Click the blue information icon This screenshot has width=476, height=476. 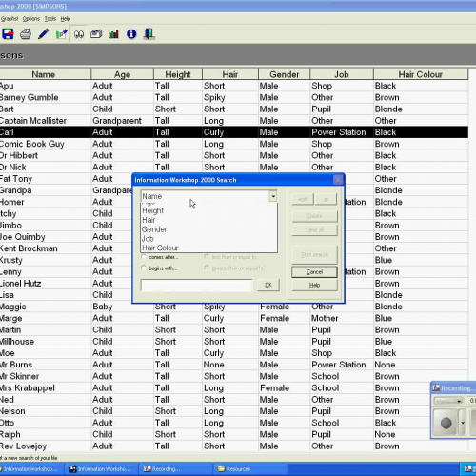tap(131, 34)
